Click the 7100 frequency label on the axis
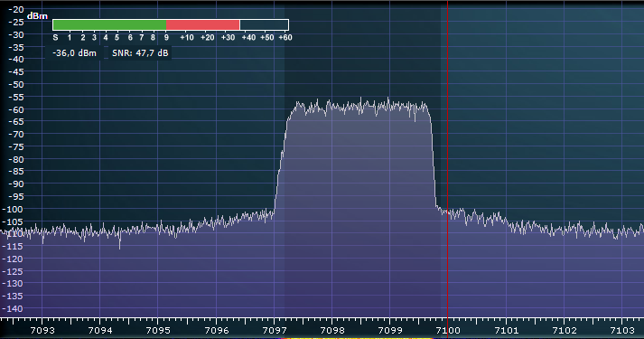This screenshot has height=339, width=644. (448, 330)
